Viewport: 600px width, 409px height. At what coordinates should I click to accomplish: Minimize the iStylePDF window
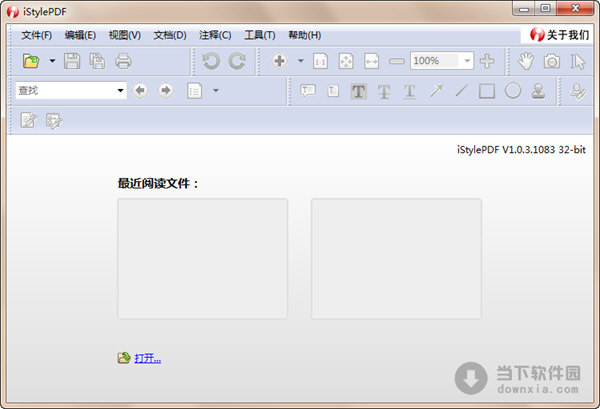(524, 8)
